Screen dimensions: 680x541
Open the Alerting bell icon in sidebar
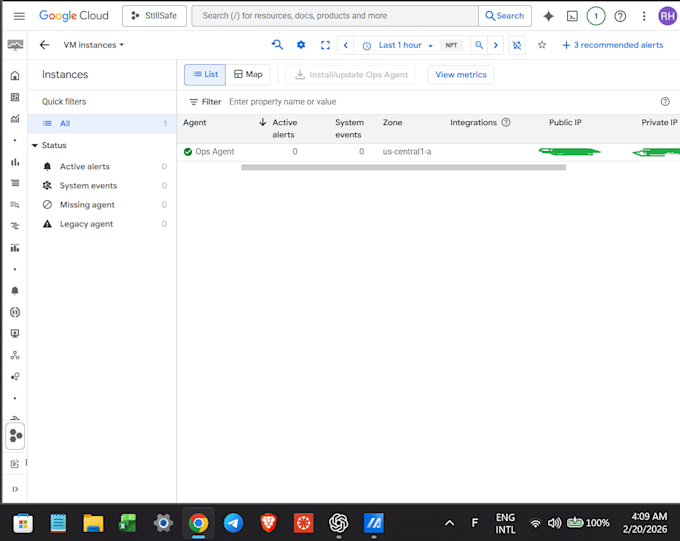tap(15, 290)
